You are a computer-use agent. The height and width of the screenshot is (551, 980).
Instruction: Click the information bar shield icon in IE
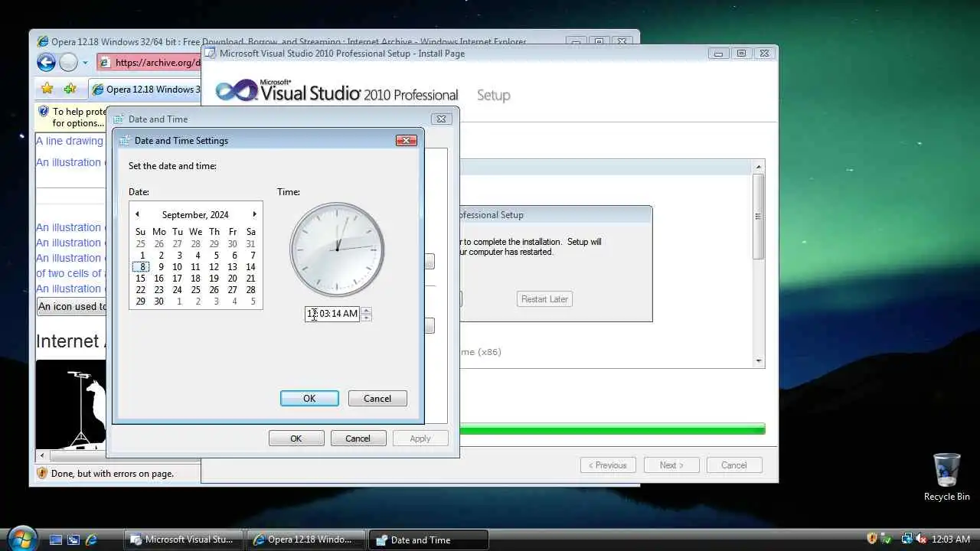[x=44, y=112]
